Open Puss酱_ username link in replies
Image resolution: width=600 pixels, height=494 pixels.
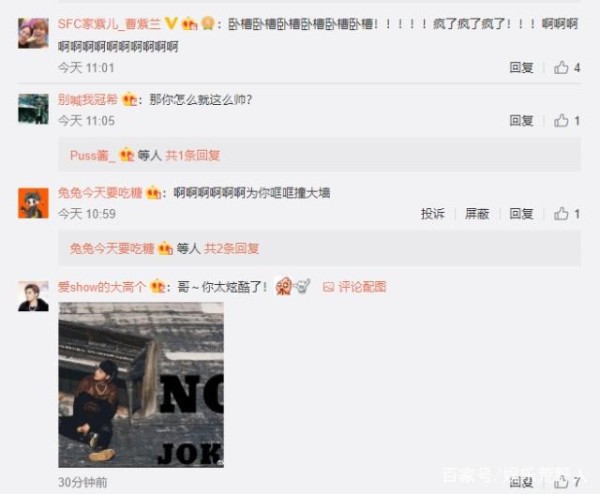[92, 155]
